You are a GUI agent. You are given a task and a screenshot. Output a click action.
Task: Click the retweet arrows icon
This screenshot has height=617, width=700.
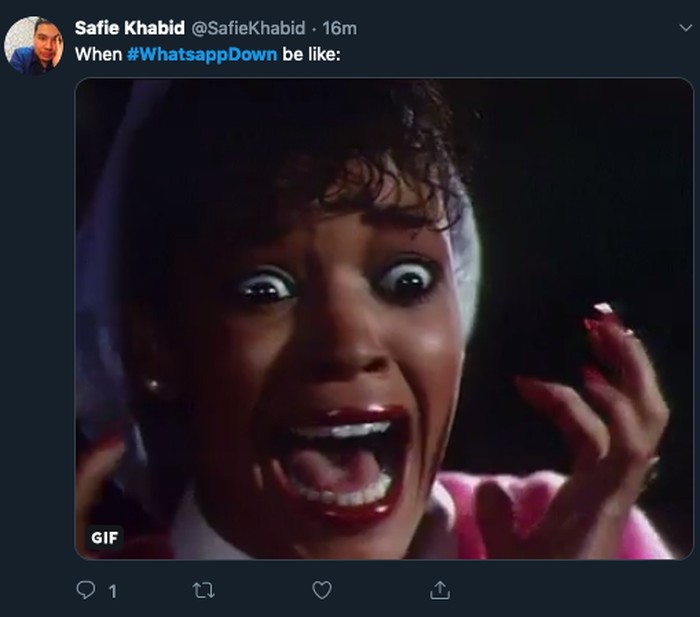click(x=203, y=591)
